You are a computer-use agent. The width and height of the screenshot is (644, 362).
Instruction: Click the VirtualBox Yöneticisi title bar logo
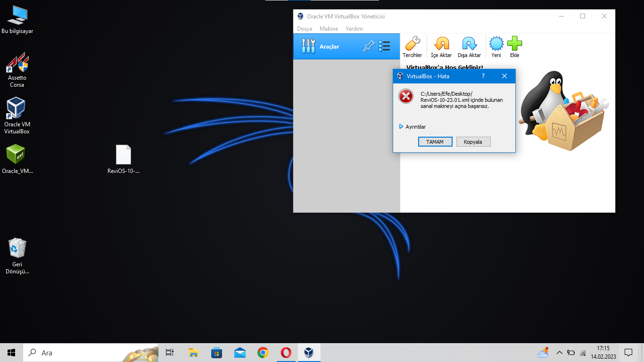pos(300,16)
